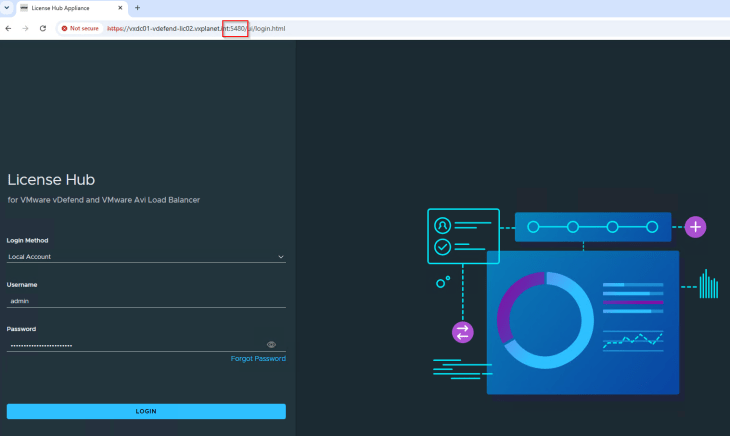Go back with the browser back arrow

8,28
